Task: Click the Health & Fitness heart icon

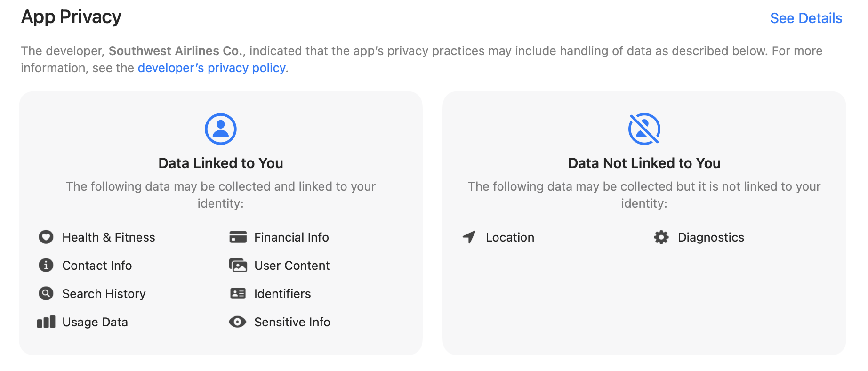Action: point(46,237)
